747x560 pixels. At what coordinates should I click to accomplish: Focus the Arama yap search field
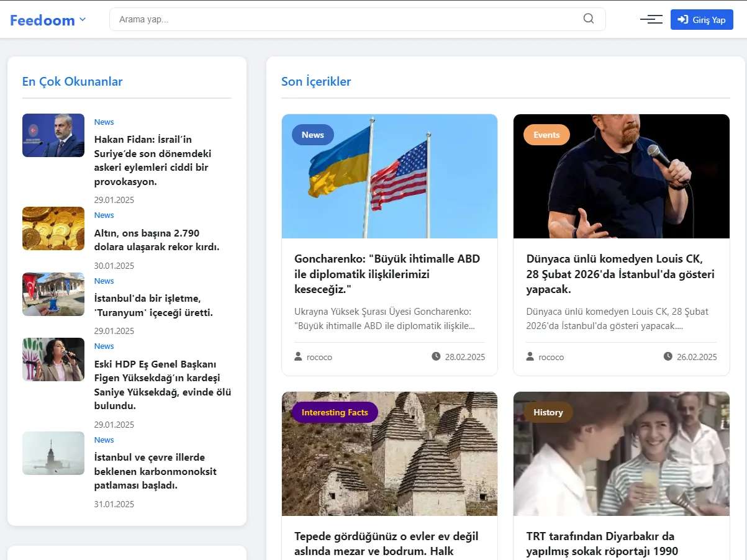pos(357,19)
